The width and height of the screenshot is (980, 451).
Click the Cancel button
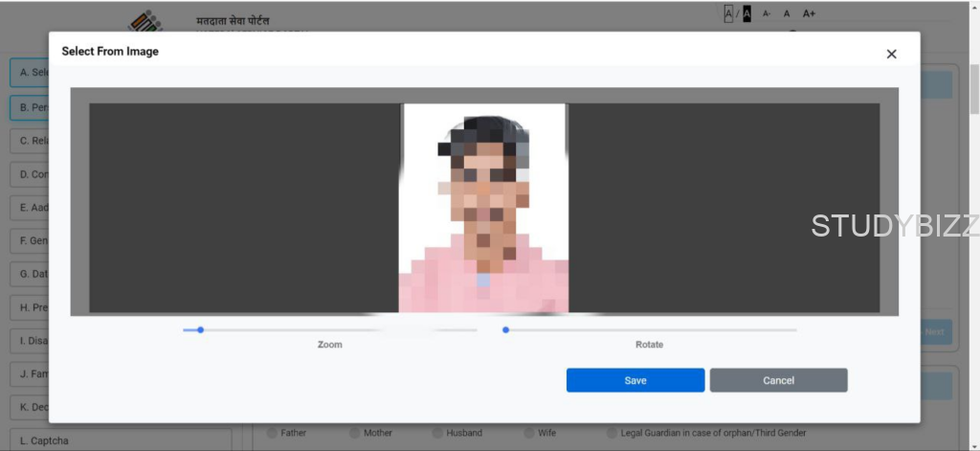778,380
